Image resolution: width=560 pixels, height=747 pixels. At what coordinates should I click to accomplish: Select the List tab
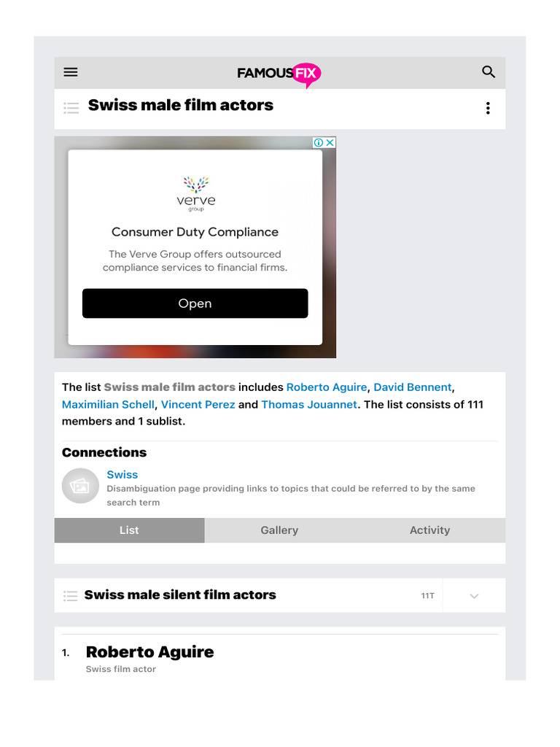(x=129, y=530)
